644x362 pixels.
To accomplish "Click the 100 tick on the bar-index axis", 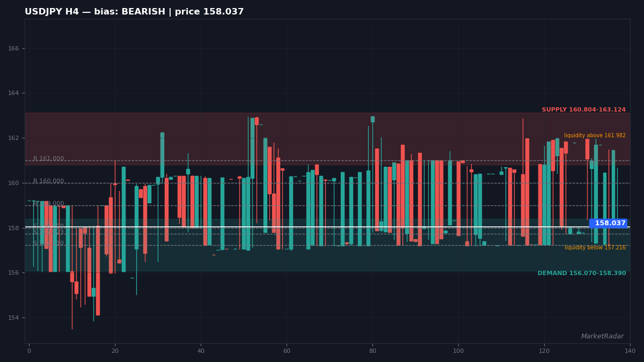I will (458, 351).
